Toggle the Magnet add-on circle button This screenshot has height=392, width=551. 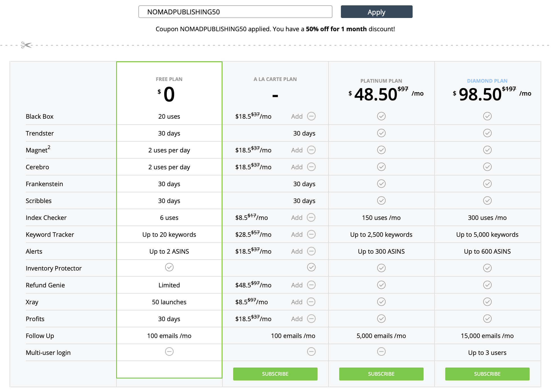pyautogui.click(x=311, y=150)
